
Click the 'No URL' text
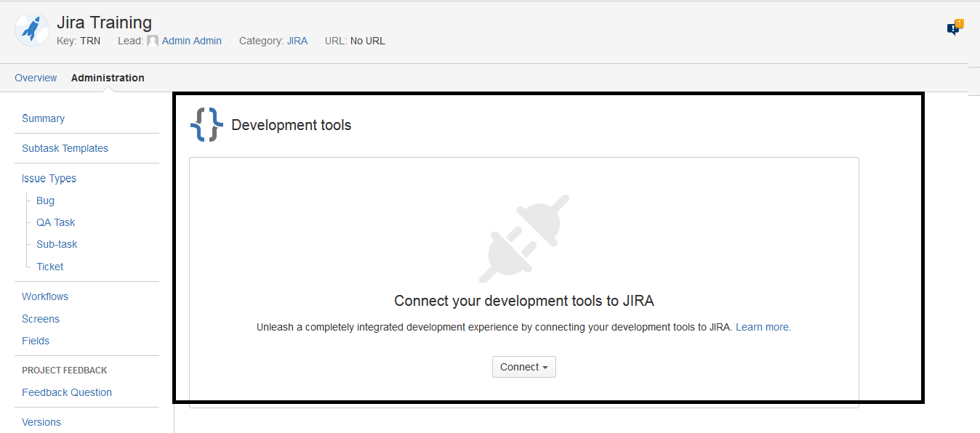click(x=368, y=41)
